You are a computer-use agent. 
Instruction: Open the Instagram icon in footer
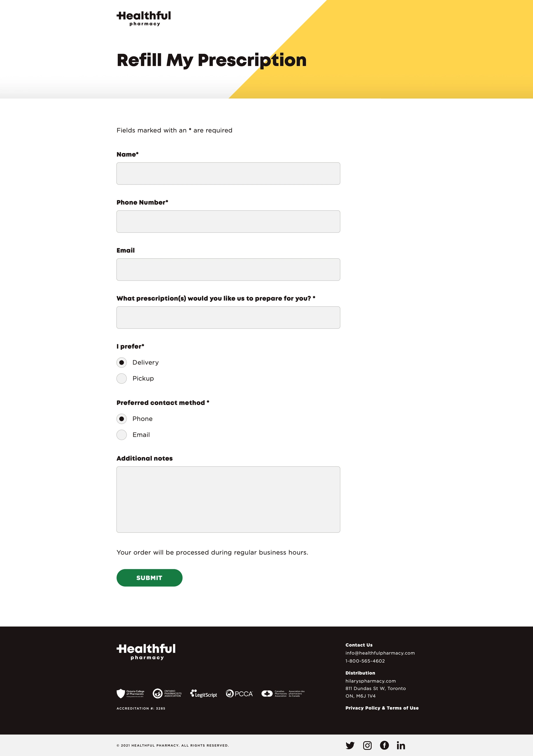click(367, 746)
